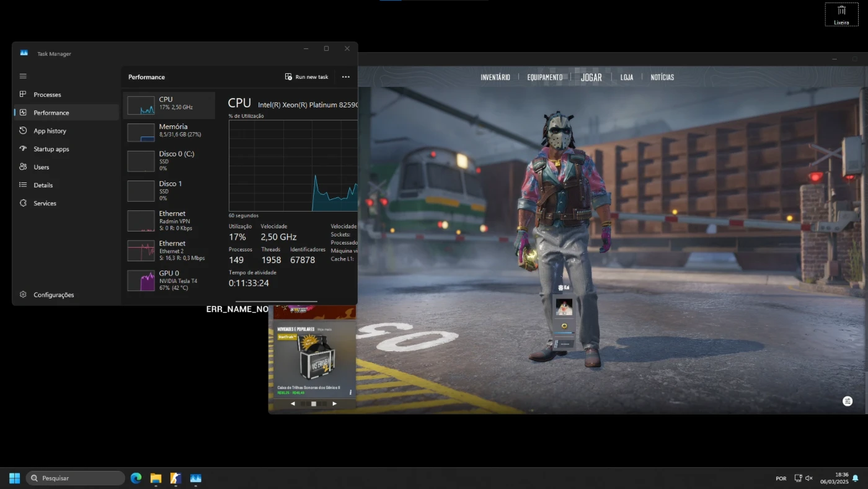Open the Windows Start menu
Screen dimensions: 868x489
click(x=14, y=478)
